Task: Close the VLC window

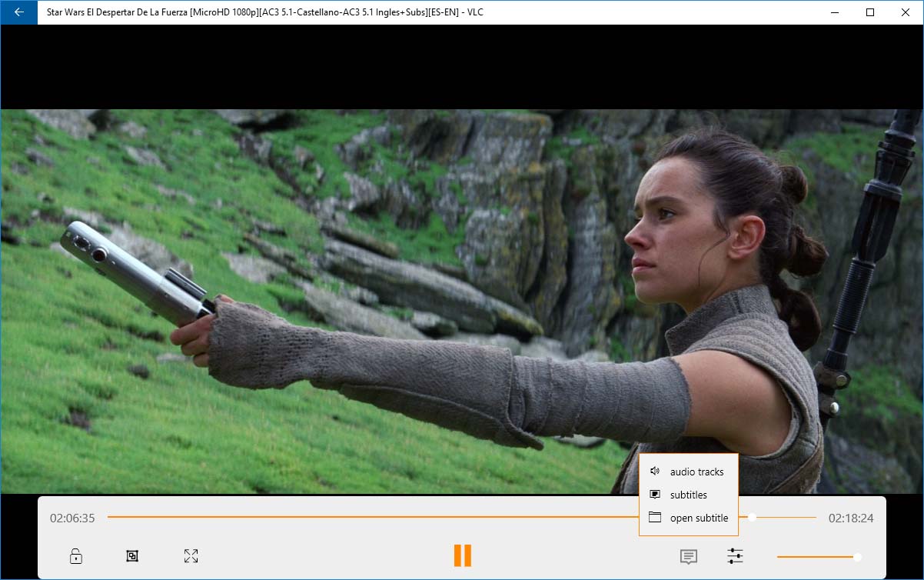Action: pos(906,12)
